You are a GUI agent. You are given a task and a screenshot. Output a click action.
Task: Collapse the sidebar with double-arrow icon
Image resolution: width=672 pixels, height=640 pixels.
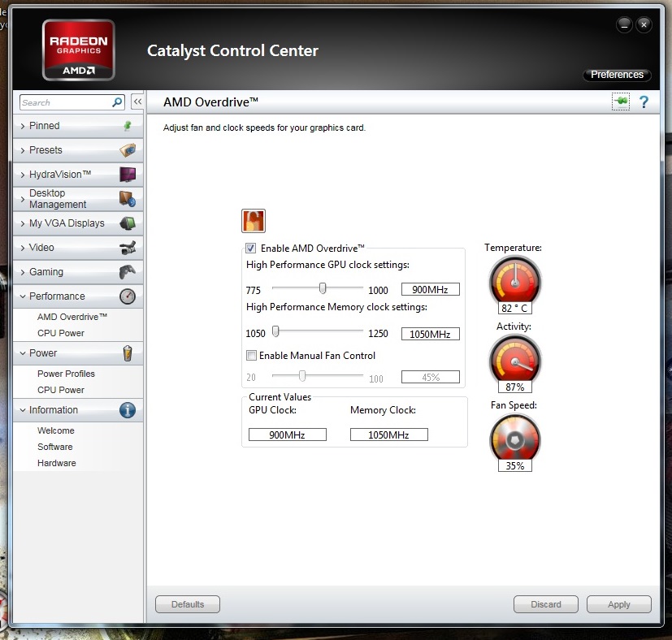(x=137, y=102)
